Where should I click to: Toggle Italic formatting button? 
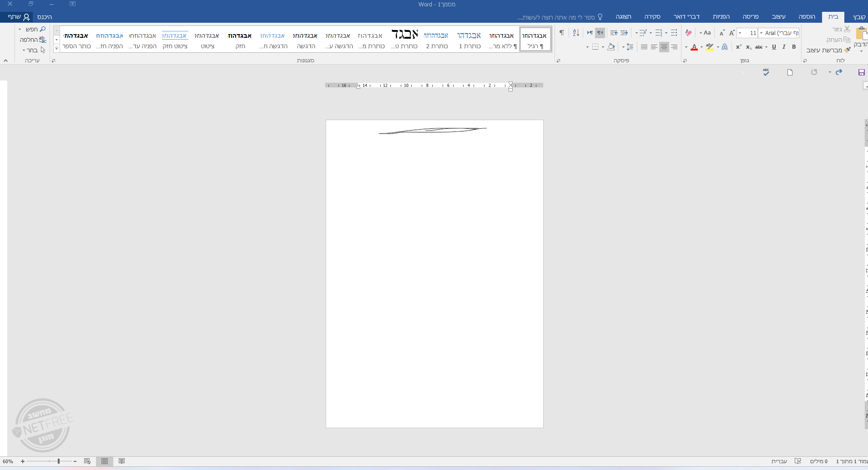click(784, 47)
